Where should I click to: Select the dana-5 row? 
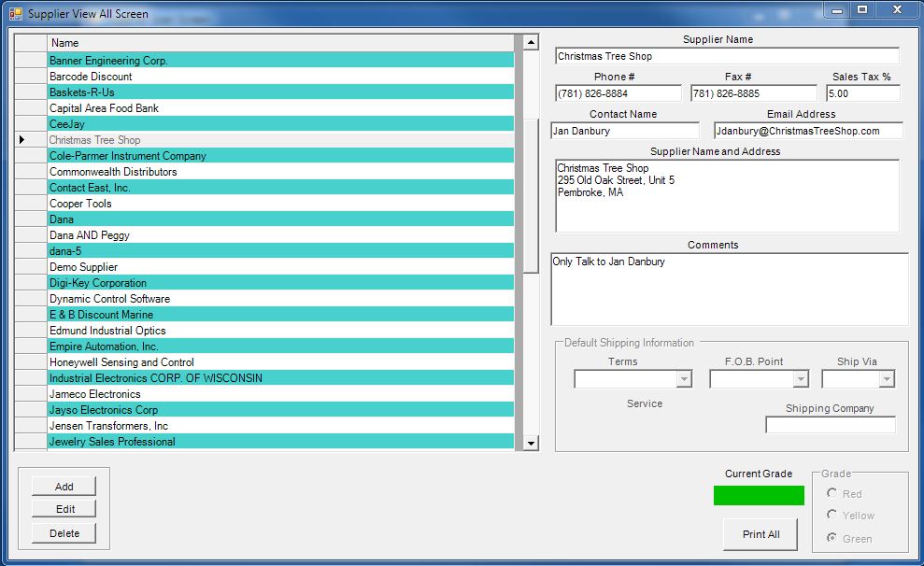tap(280, 251)
